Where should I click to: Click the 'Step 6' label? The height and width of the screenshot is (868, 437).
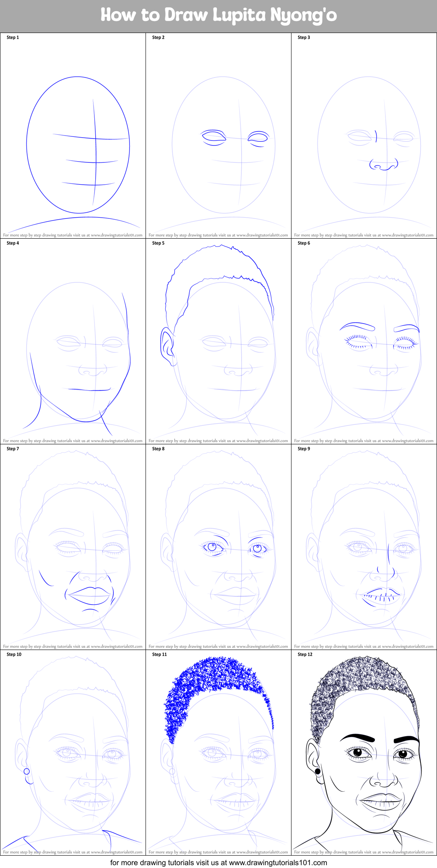(x=304, y=243)
